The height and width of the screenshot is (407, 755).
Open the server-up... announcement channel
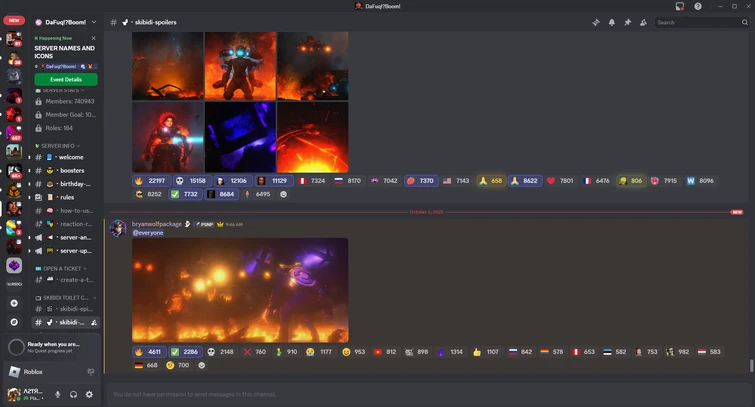66,251
